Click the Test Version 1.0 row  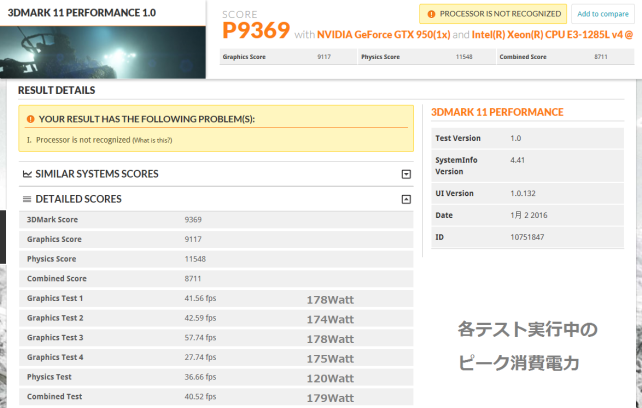pos(527,138)
